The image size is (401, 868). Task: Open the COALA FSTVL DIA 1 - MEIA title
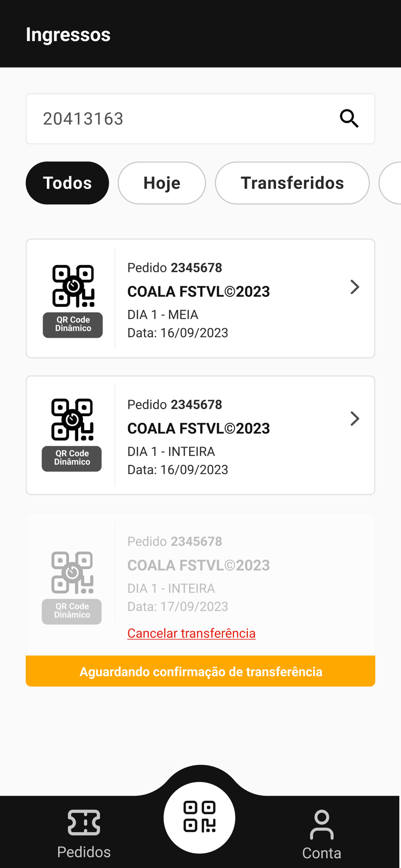coord(198,292)
